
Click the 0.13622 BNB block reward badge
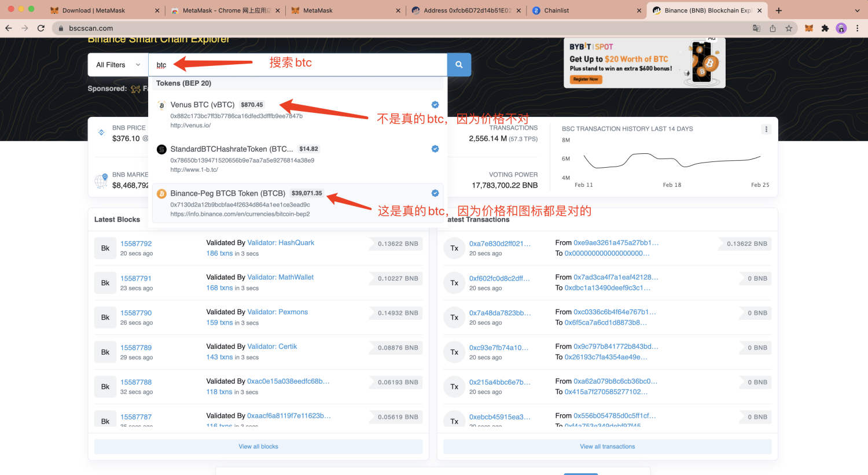pyautogui.click(x=397, y=244)
